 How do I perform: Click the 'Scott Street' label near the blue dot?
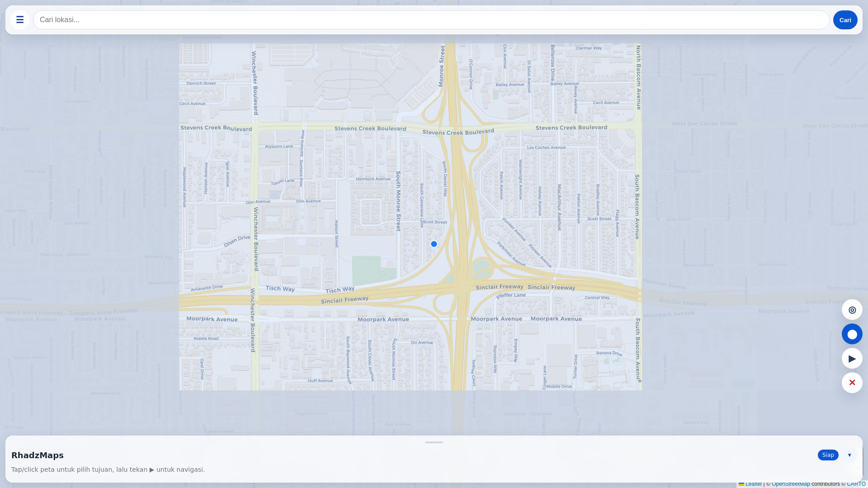click(435, 222)
